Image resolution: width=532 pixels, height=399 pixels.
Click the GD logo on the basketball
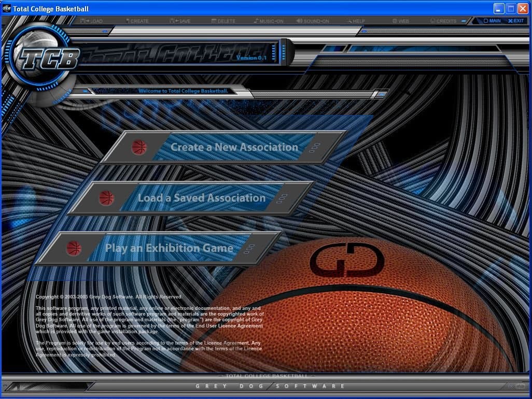(347, 260)
